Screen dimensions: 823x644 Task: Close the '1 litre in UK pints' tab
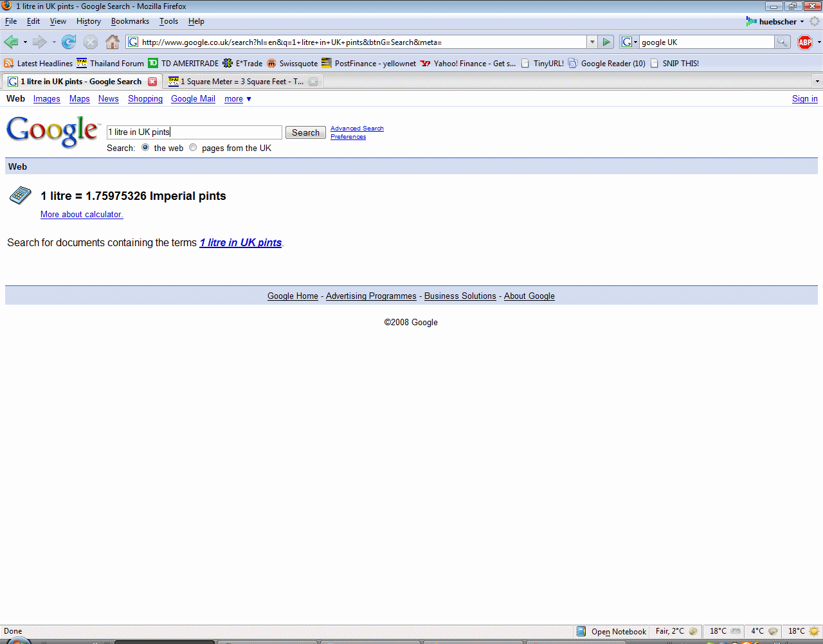click(x=152, y=82)
